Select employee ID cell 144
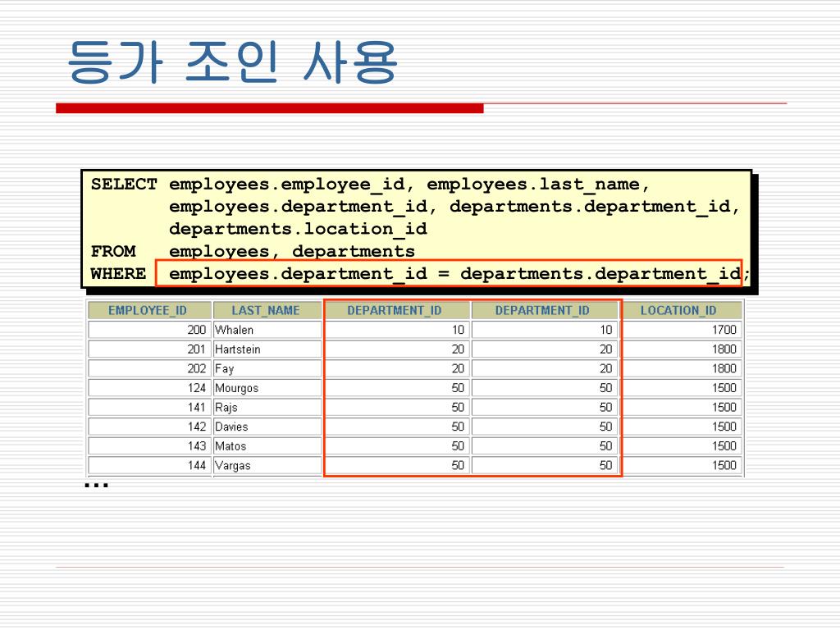The height and width of the screenshot is (630, 840). (x=149, y=464)
